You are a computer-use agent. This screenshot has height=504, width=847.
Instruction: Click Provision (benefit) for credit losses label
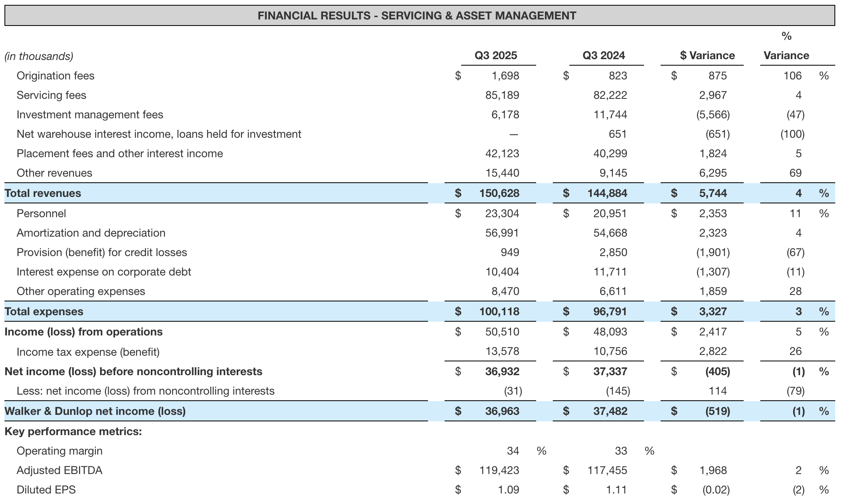click(x=102, y=252)
